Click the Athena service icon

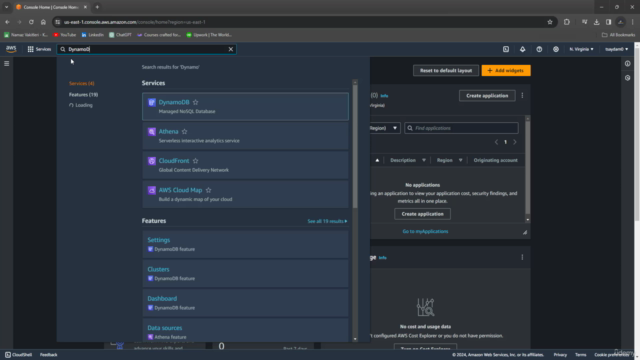point(151,131)
